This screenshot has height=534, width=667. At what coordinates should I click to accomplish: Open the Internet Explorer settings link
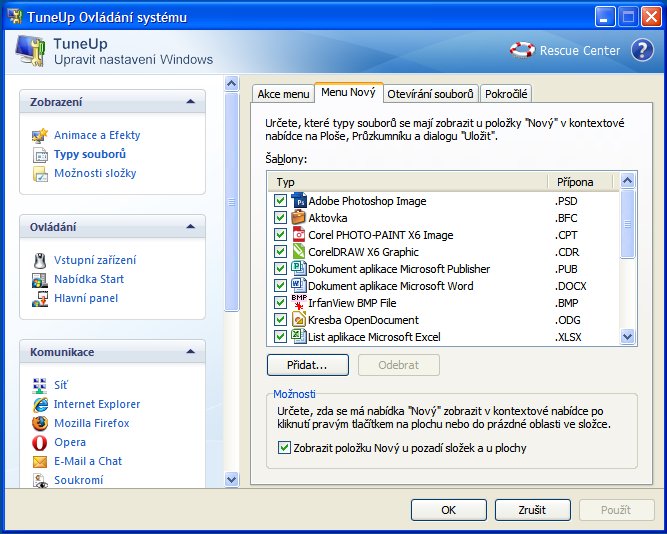(x=97, y=404)
